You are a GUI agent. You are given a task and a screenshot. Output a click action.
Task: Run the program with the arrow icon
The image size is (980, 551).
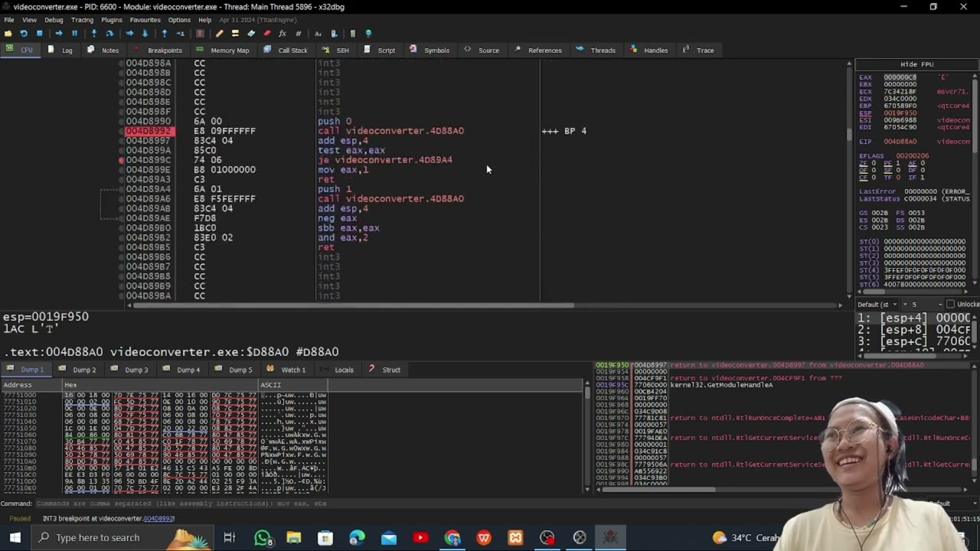(58, 34)
